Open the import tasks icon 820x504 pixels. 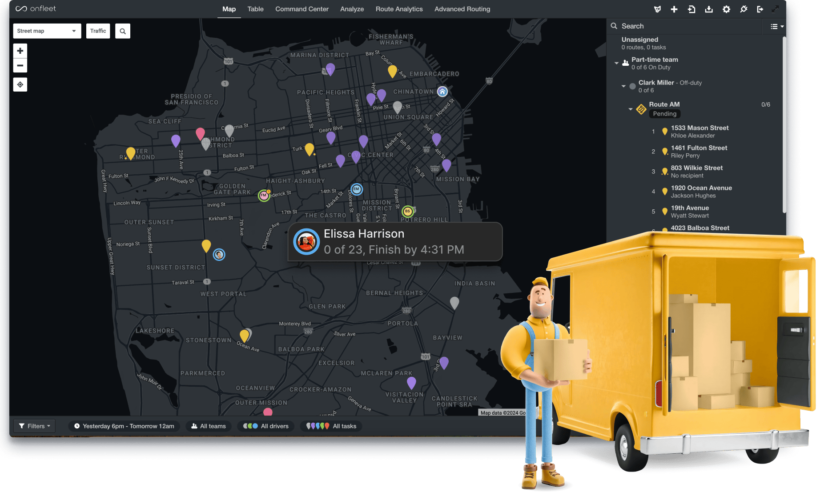pyautogui.click(x=692, y=9)
